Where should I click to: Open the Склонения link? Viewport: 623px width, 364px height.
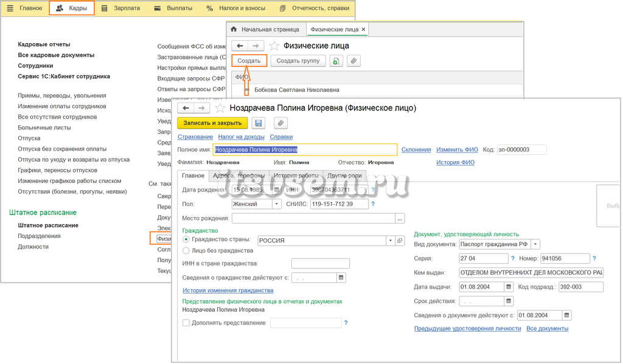pyautogui.click(x=416, y=149)
